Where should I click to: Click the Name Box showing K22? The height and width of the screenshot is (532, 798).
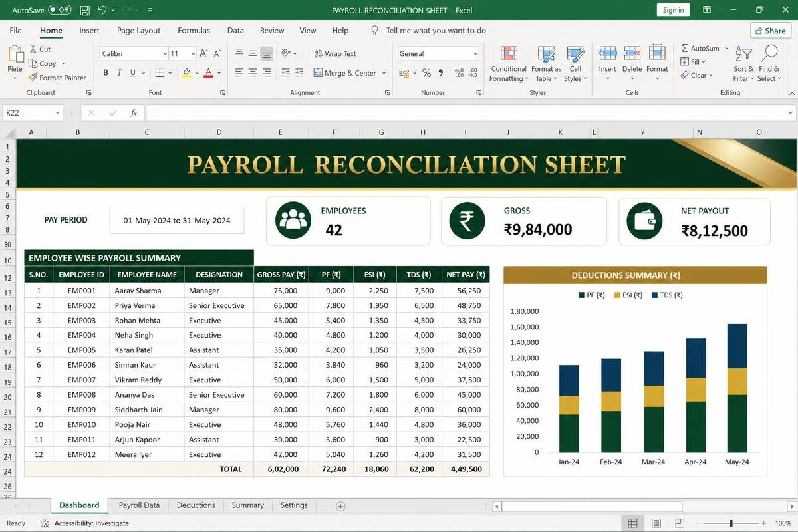click(x=32, y=113)
